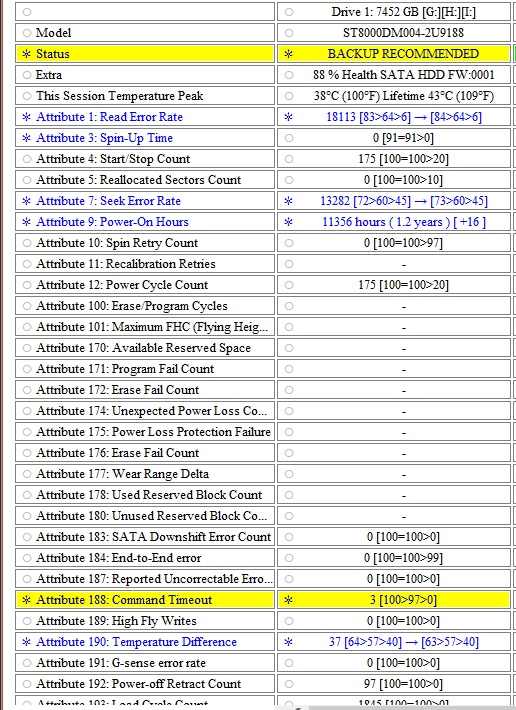This screenshot has height=710, width=516.
Task: Select radio circle before Attribute 12: Power Cycle Count
Action: pyautogui.click(x=27, y=285)
